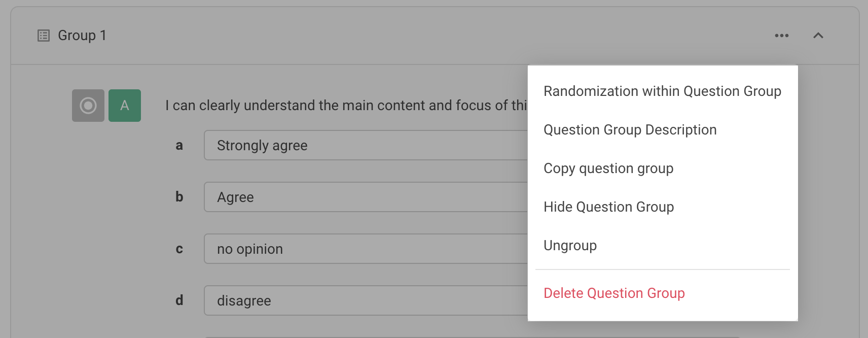Click the Group 1 list icon
The image size is (868, 338).
pos(43,36)
